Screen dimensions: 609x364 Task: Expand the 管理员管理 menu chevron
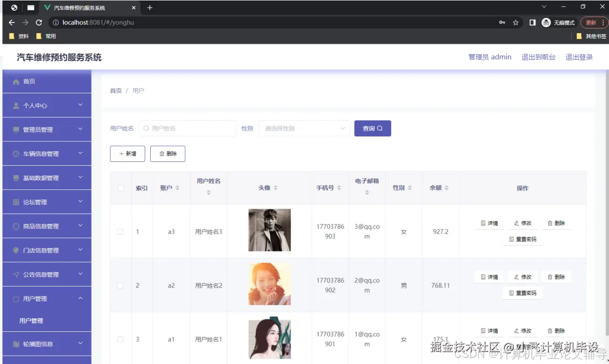(x=80, y=129)
